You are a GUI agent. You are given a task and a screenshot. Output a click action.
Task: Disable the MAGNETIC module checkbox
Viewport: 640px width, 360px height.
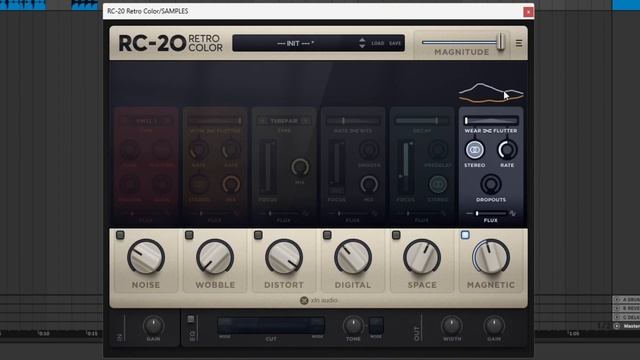465,235
